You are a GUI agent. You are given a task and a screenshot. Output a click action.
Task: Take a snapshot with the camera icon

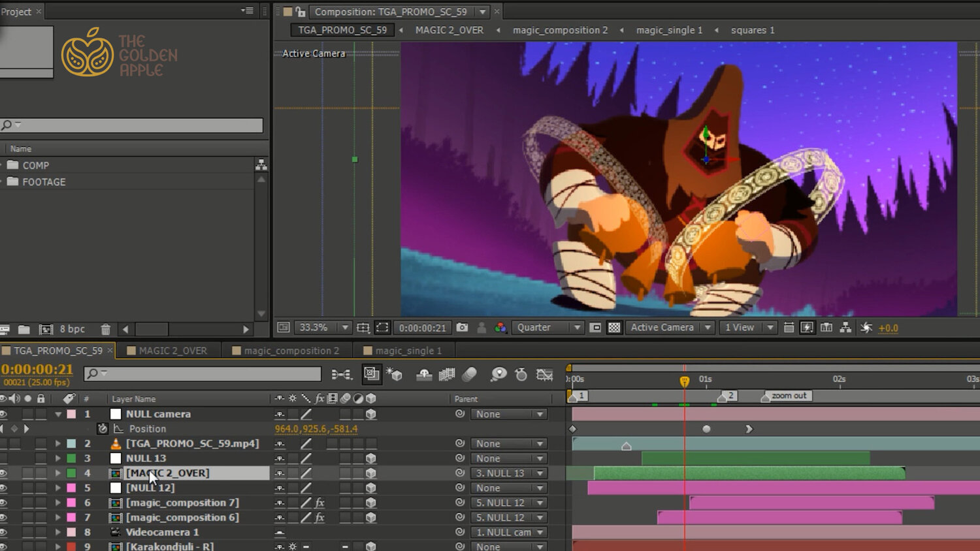(462, 328)
